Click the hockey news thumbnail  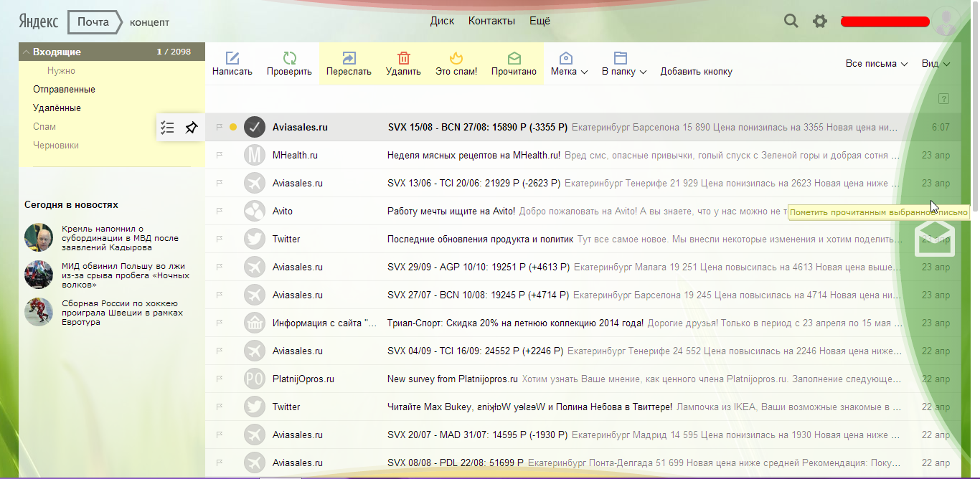pos(39,312)
